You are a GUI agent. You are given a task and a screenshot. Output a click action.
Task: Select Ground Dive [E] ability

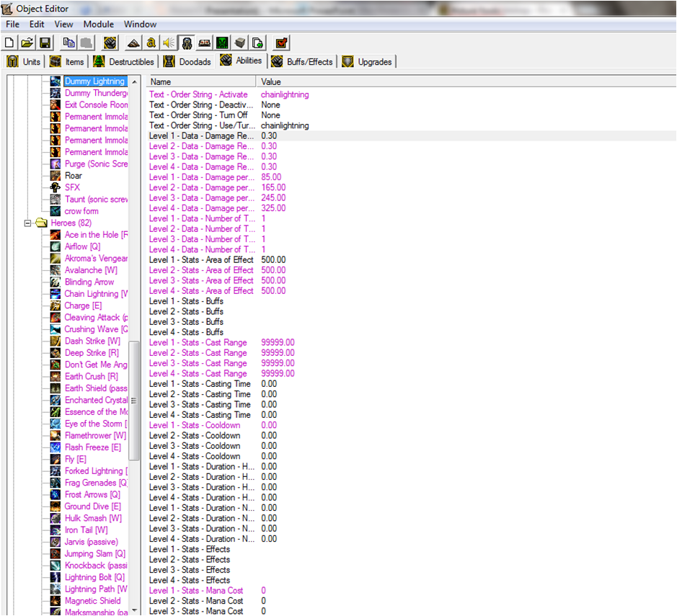coord(93,506)
